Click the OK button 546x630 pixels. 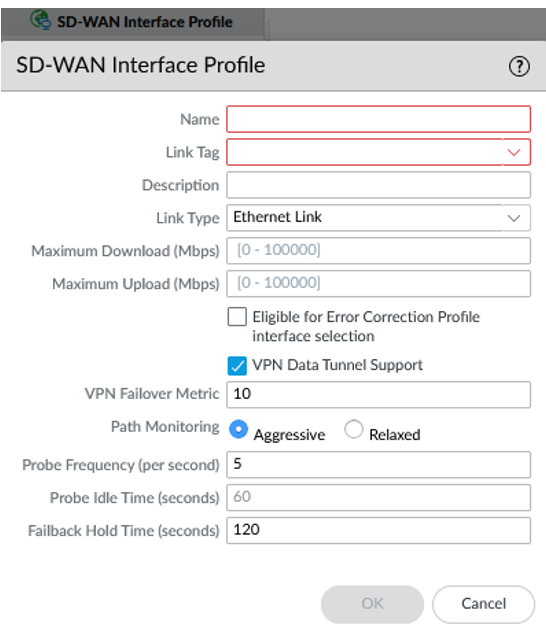[x=372, y=604]
